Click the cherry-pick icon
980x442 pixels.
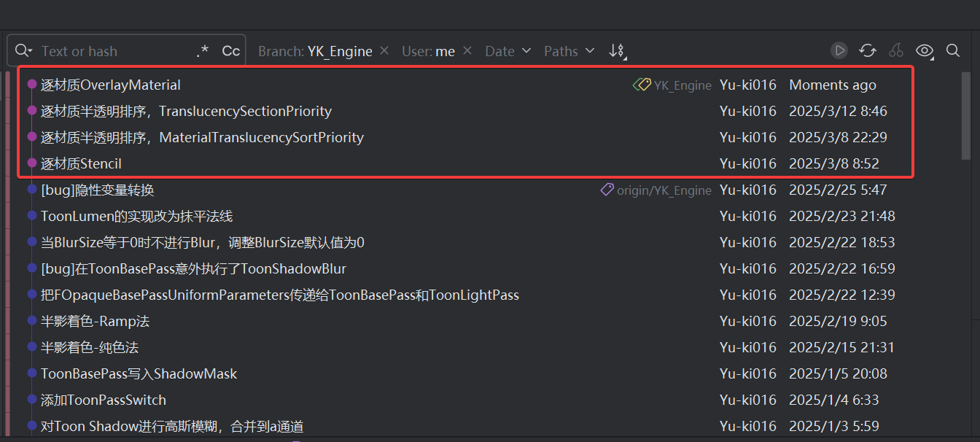click(x=896, y=50)
